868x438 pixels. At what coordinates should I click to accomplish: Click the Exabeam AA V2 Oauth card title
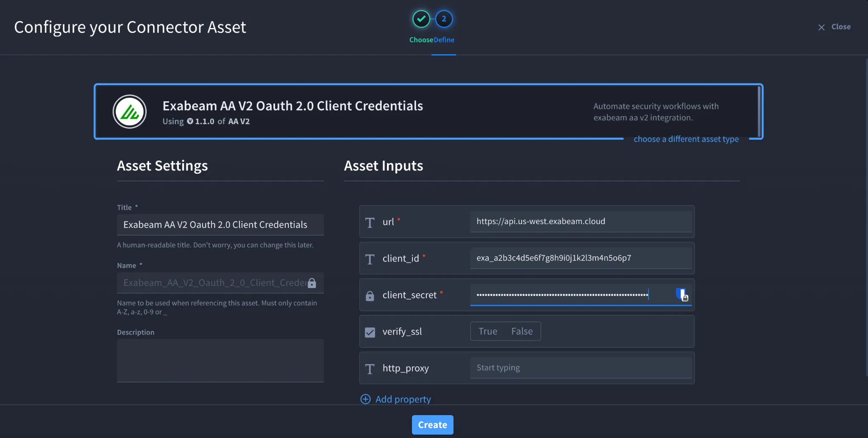(x=293, y=105)
